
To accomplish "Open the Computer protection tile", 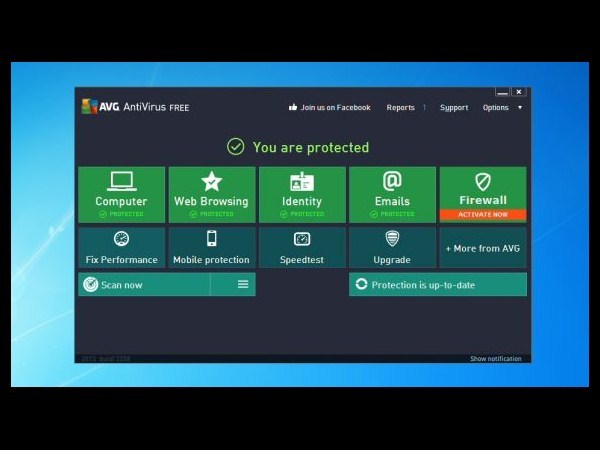I will [x=121, y=194].
